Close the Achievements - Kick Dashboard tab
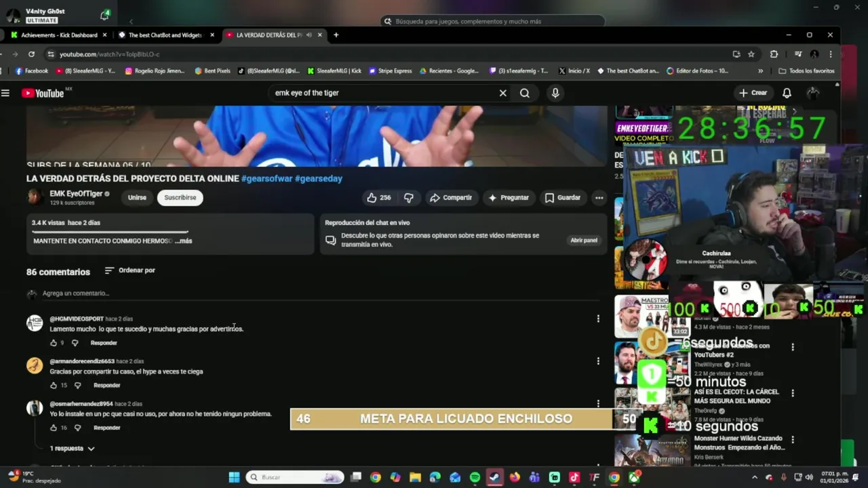Viewport: 868px width, 488px height. click(104, 35)
